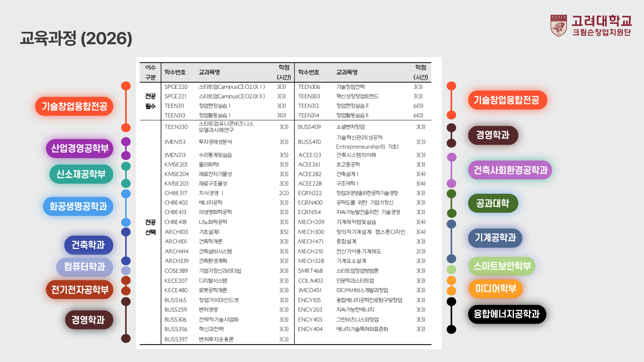This screenshot has height=362, width=644.
Task: Click the Korea University crest logo
Action: [558, 25]
